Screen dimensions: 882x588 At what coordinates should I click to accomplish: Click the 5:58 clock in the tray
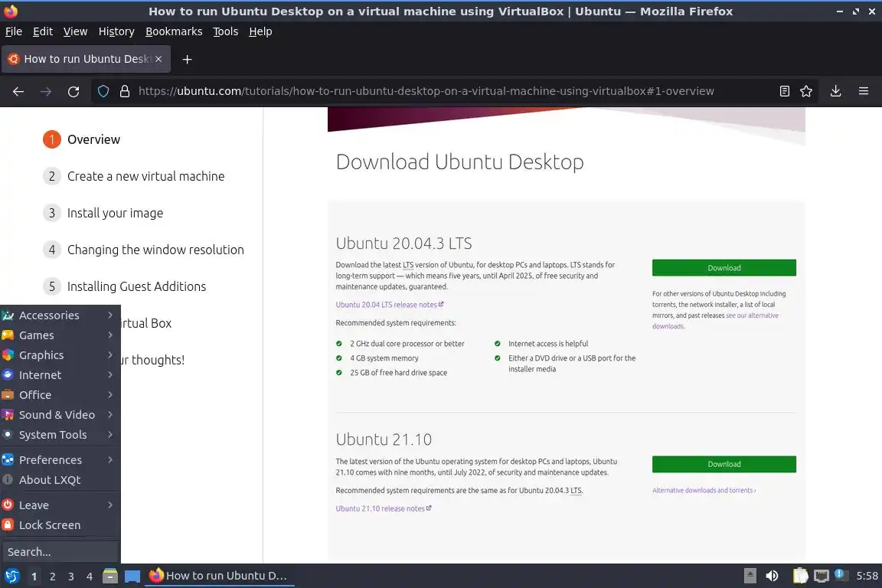point(867,576)
